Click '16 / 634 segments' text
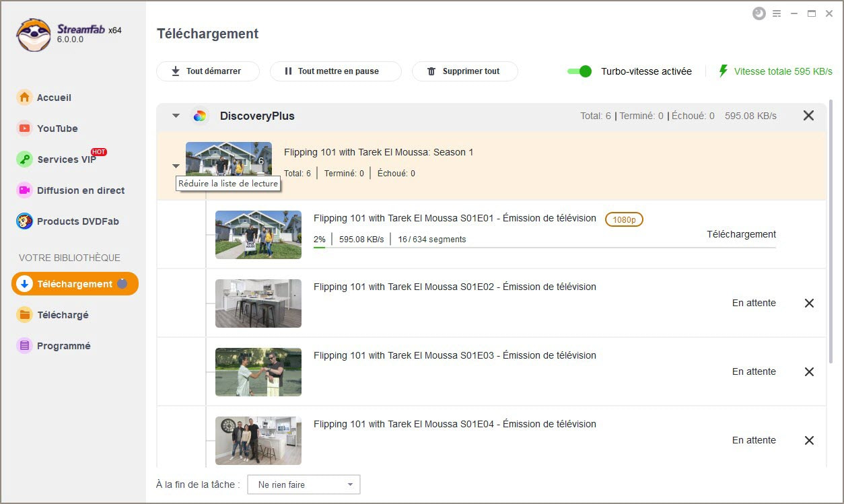The image size is (844, 504). (432, 239)
